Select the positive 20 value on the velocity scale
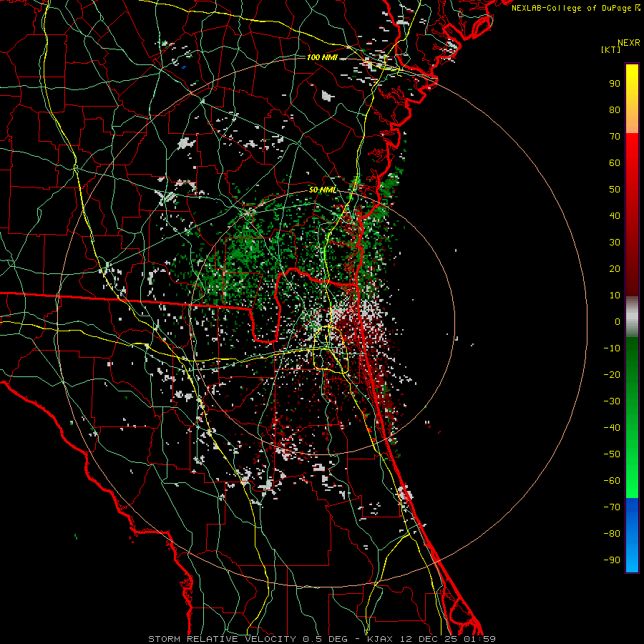 (x=615, y=268)
